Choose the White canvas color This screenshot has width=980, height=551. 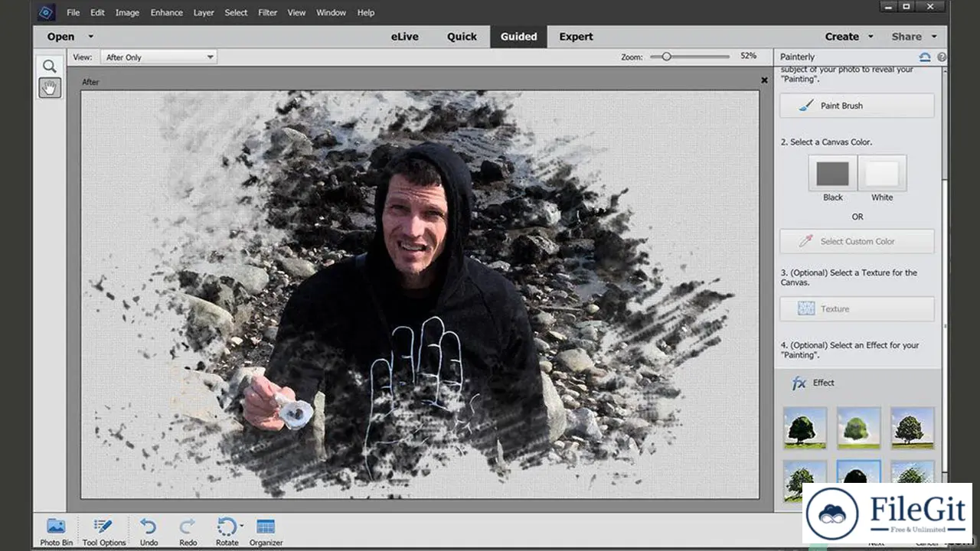point(882,174)
